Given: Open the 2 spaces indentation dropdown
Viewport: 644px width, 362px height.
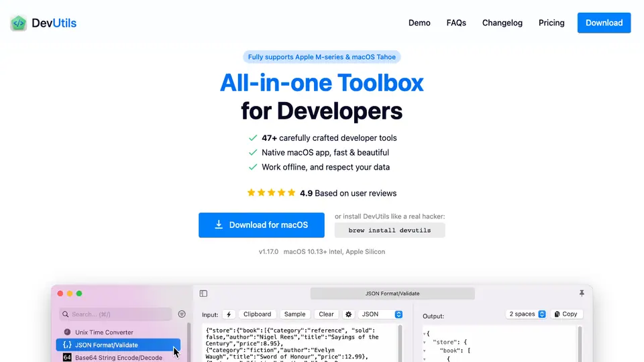Looking at the screenshot, I should pyautogui.click(x=526, y=314).
